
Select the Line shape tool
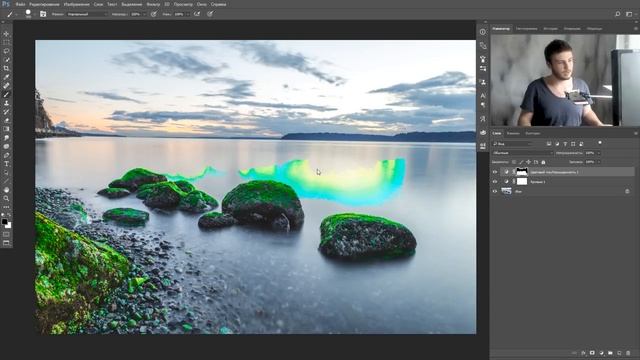coord(6,181)
